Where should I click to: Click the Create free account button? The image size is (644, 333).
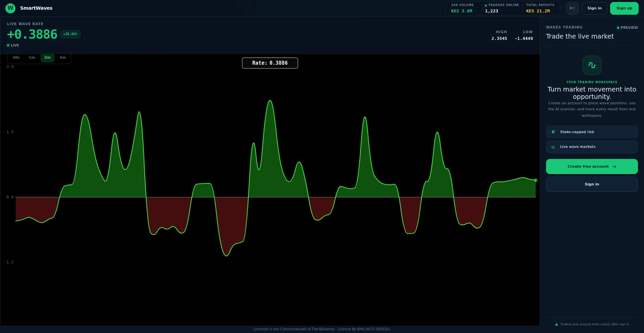(x=592, y=166)
